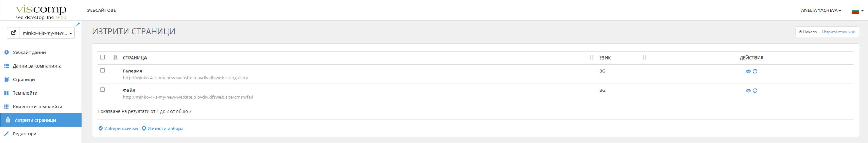Viewport: 868px width, 143px height.
Task: Click the Изчисти избора link
Action: pos(162,128)
